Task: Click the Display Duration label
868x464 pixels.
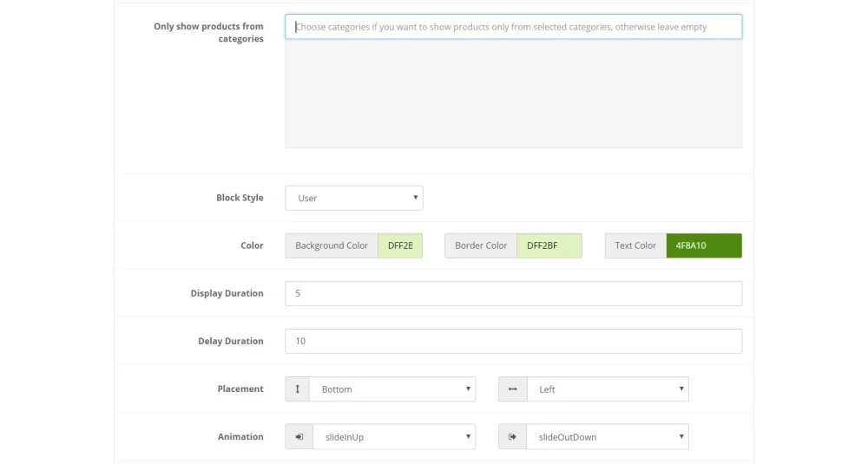Action: click(x=227, y=293)
